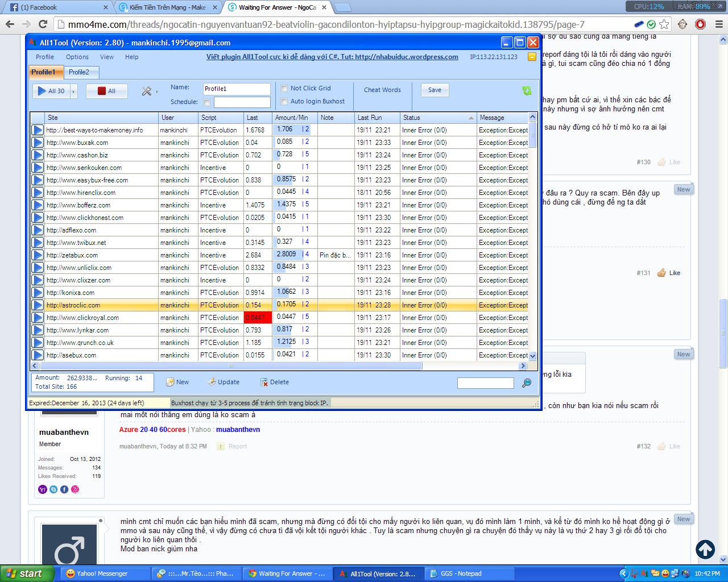
Task: Toggle the Auto login Buxhost checkbox
Action: point(284,101)
